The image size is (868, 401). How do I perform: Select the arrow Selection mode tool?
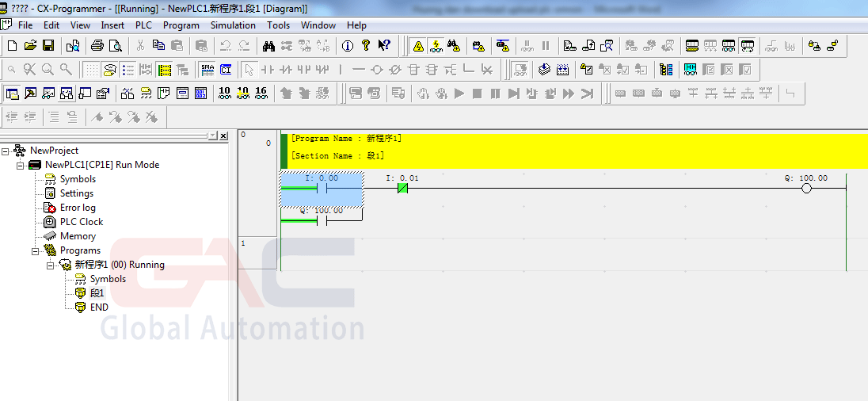point(249,70)
